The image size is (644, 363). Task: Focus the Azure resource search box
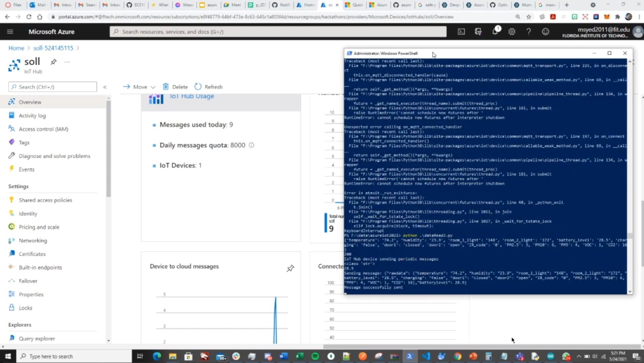tap(278, 32)
